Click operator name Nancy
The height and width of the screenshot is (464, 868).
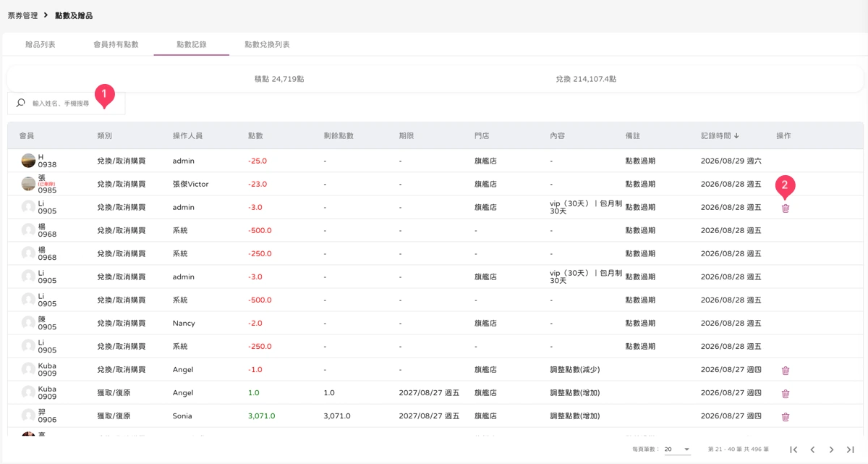point(184,323)
